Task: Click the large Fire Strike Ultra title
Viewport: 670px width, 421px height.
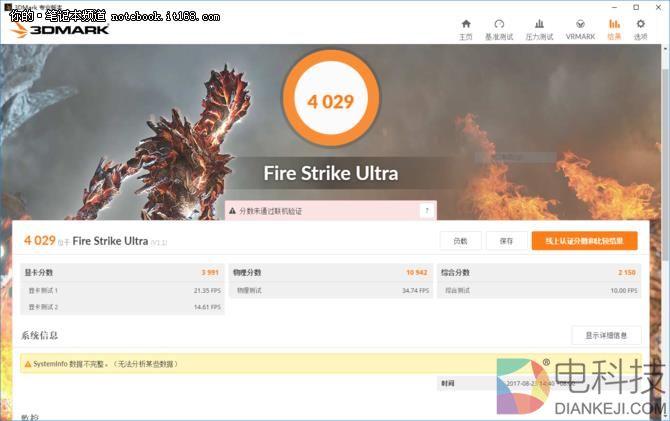Action: (x=331, y=173)
